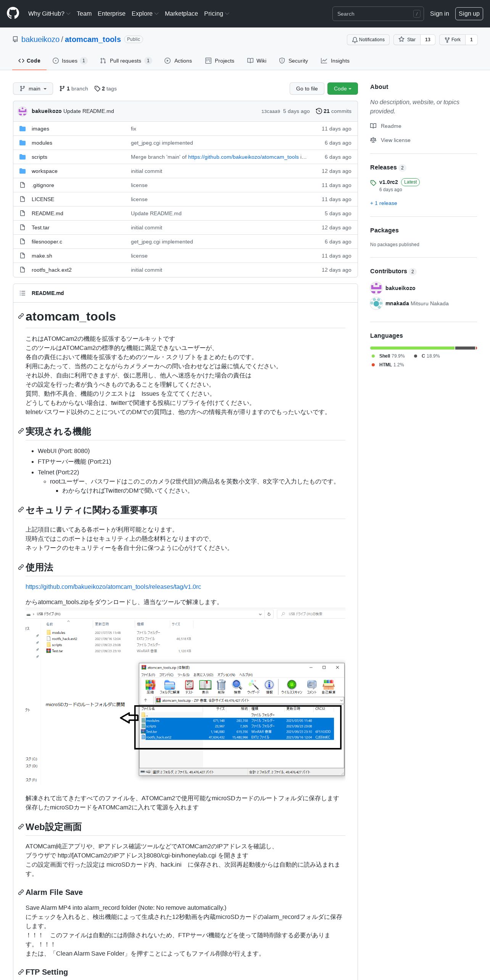
Task: Open the .gitignore file
Action: [x=43, y=185]
